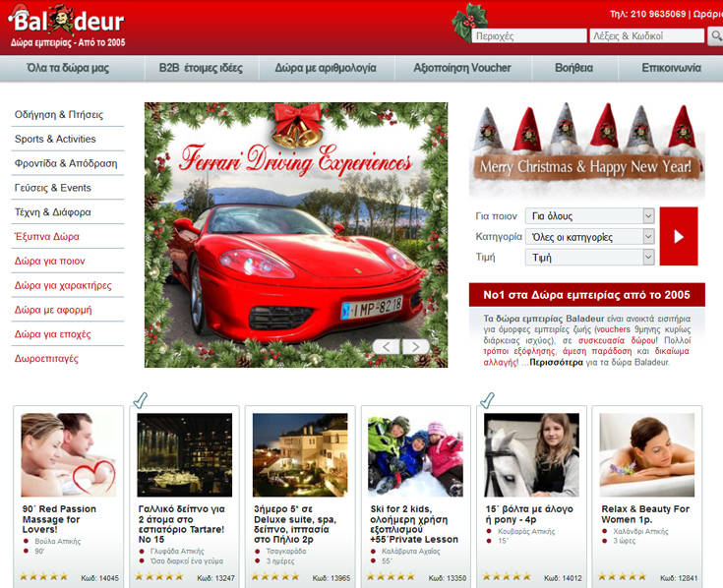Follow the 'vouchers' link in description
The width and height of the screenshot is (723, 588).
[613, 329]
